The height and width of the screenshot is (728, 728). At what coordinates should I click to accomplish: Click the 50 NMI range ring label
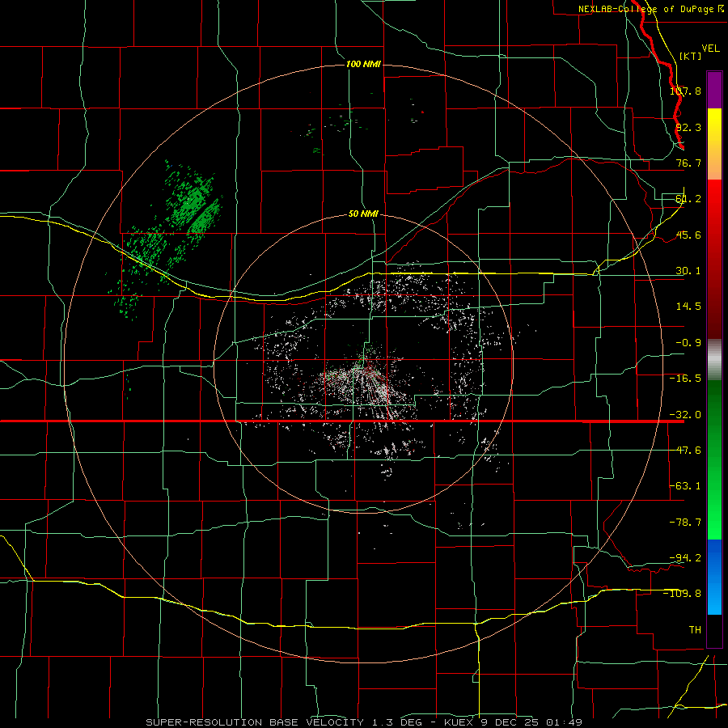click(x=363, y=214)
